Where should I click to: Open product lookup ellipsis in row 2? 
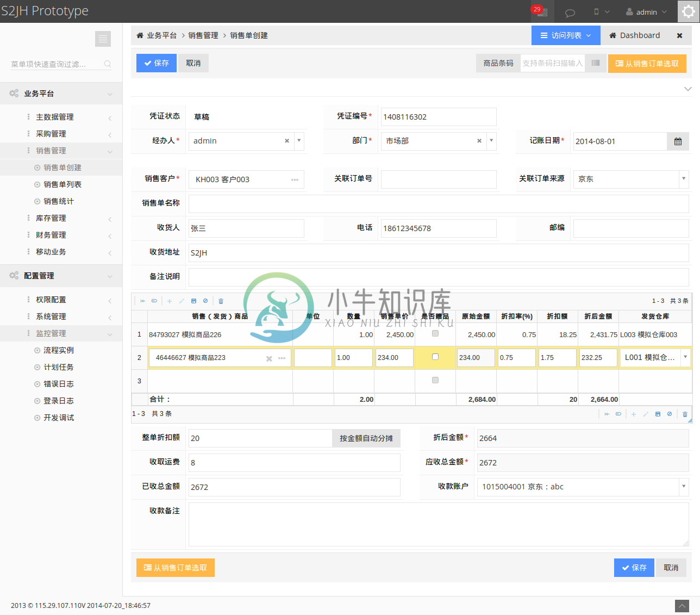point(282,358)
